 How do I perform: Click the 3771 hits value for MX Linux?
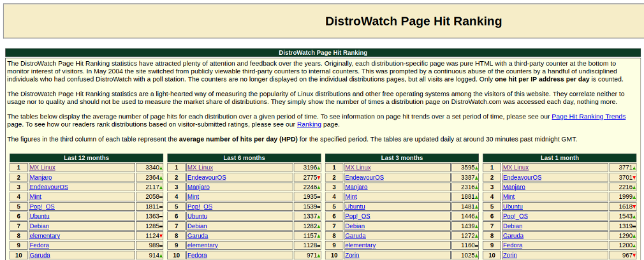[626, 167]
